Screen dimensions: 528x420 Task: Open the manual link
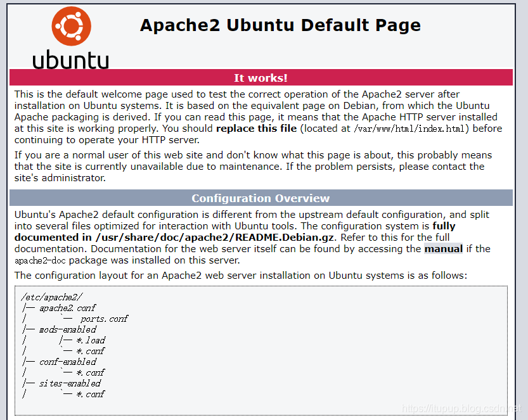pos(443,249)
